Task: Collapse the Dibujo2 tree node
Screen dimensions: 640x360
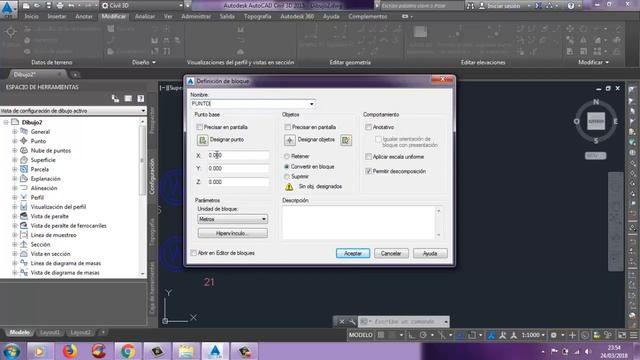Action: 6,122
